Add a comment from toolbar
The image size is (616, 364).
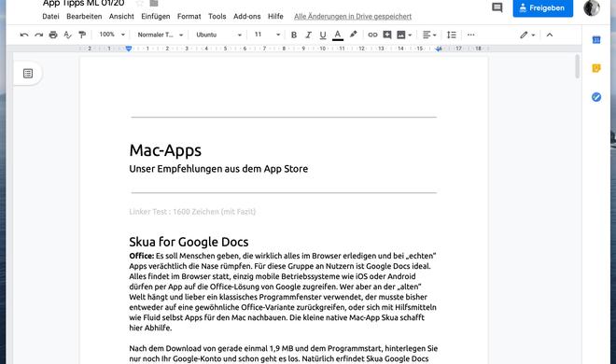[x=387, y=35]
